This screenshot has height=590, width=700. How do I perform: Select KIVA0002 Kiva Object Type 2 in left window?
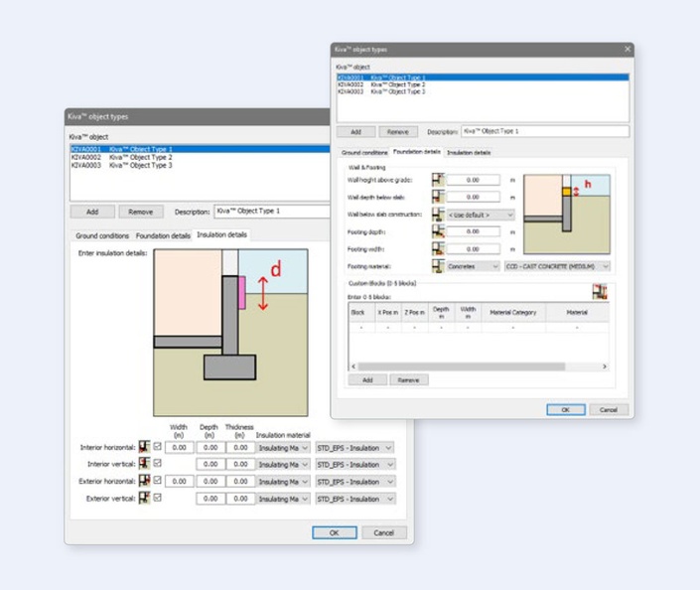click(200, 157)
